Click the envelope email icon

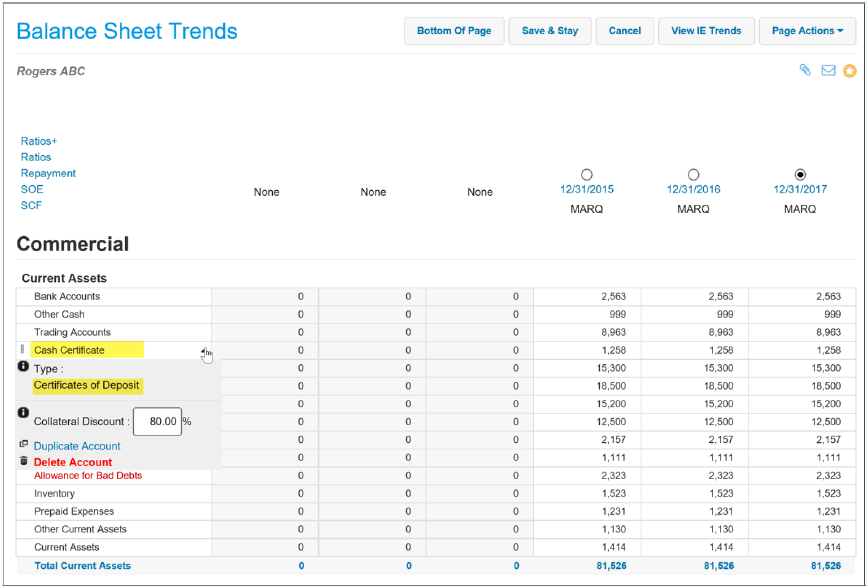point(828,70)
